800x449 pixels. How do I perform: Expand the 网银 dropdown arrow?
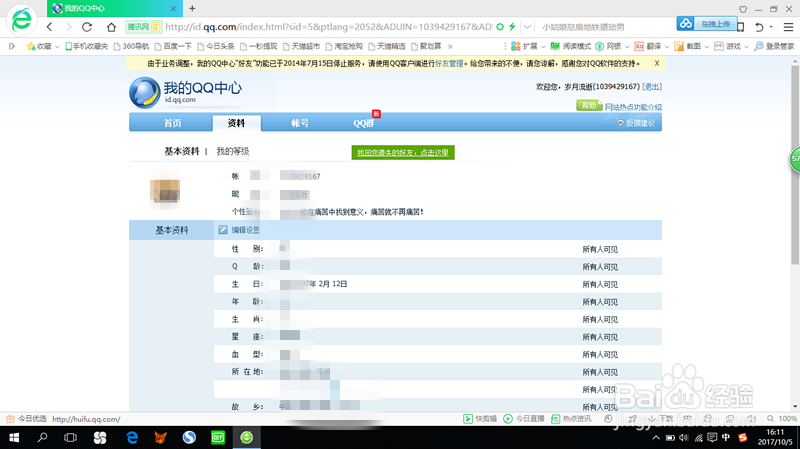[627, 47]
